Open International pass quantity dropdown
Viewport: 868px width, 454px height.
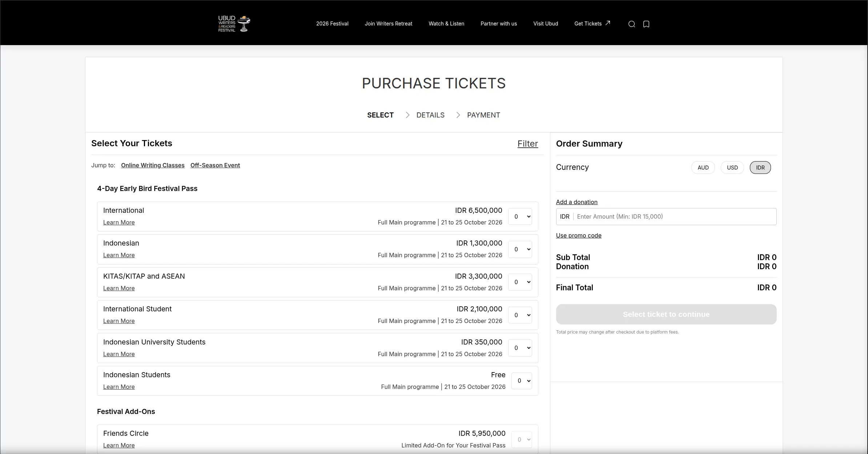pyautogui.click(x=520, y=216)
